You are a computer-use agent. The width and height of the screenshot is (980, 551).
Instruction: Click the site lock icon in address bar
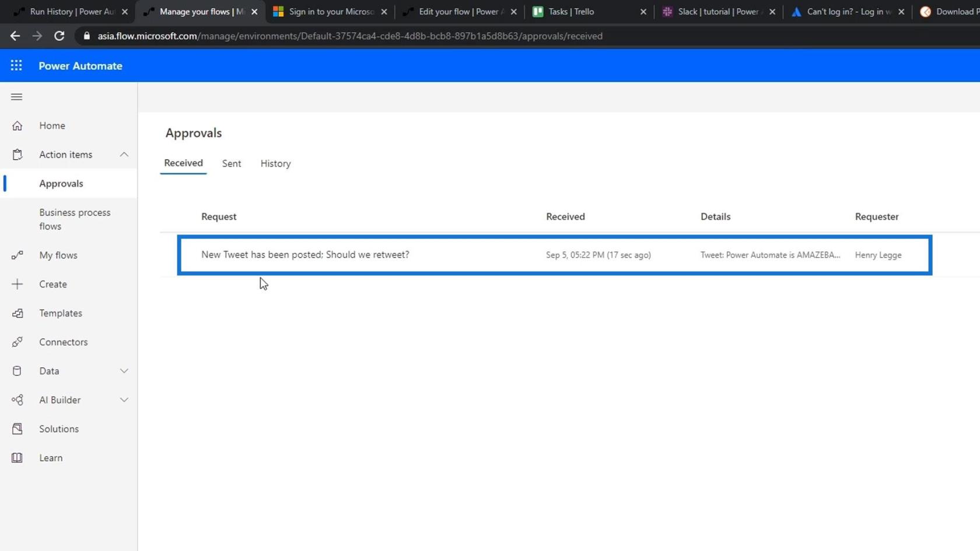point(87,36)
